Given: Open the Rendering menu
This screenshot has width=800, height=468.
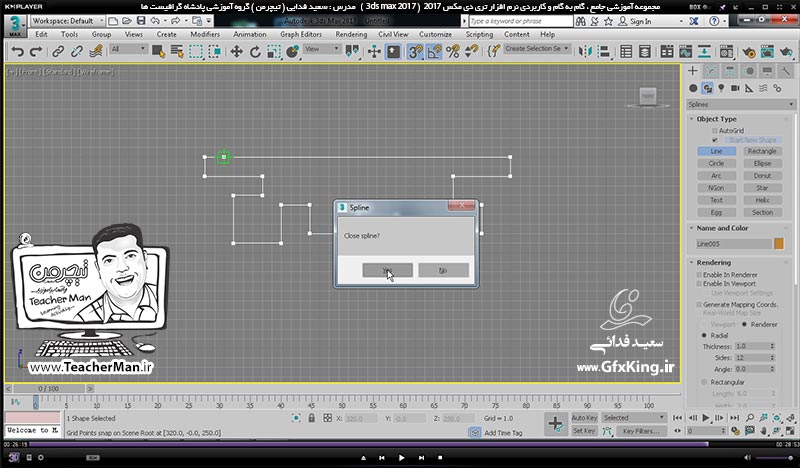Looking at the screenshot, I should click(351, 34).
